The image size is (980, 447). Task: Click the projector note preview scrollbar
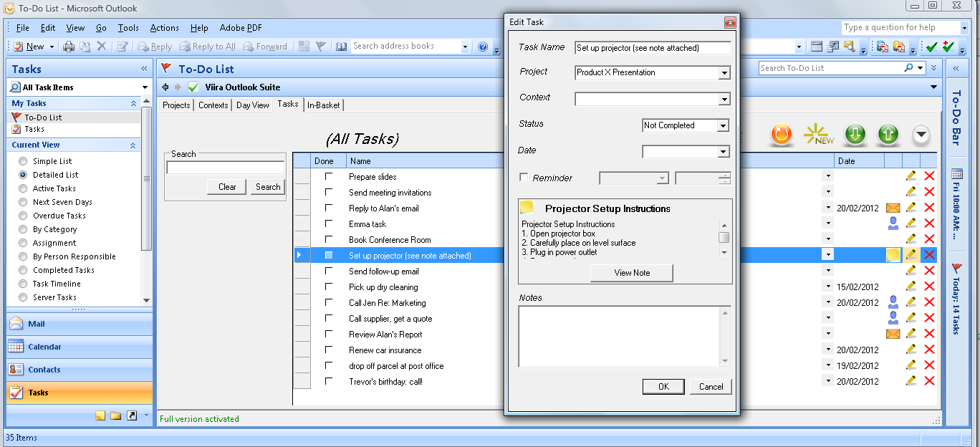tap(724, 238)
